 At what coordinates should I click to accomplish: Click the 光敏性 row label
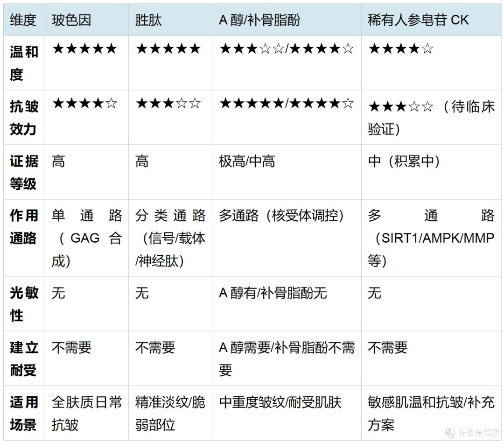point(24,304)
